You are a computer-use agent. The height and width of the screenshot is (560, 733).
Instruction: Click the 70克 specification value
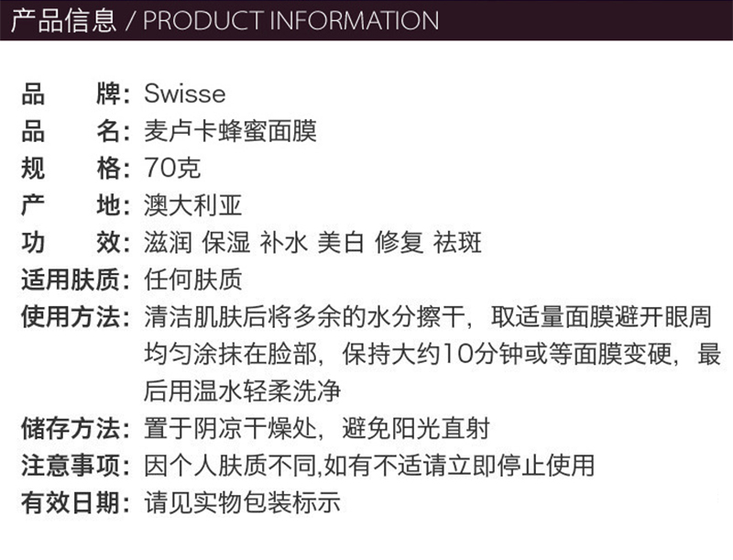(172, 169)
